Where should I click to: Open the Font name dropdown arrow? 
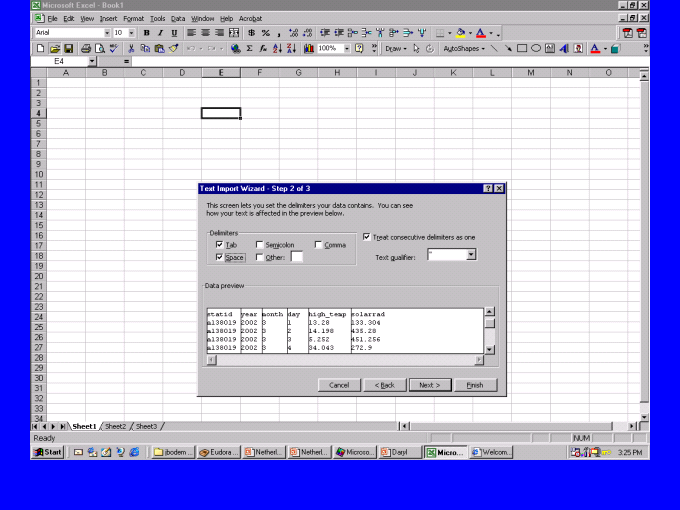coord(107,33)
